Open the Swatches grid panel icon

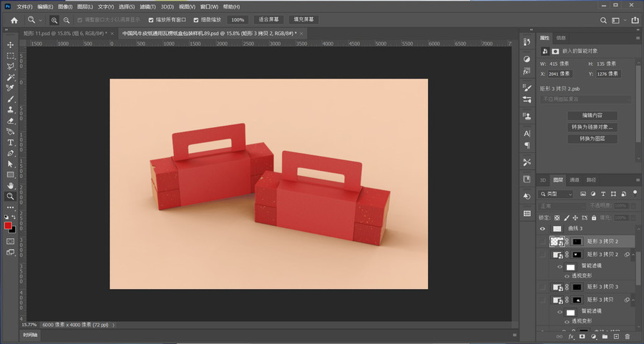[527, 213]
